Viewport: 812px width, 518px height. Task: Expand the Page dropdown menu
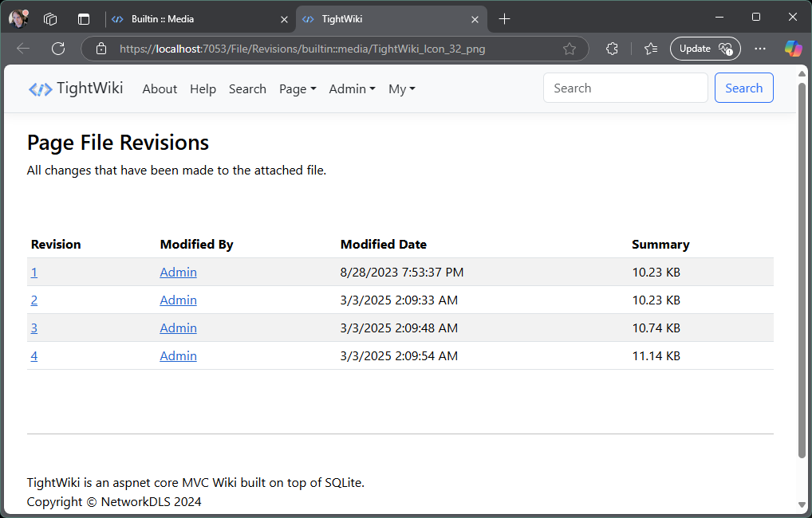298,89
